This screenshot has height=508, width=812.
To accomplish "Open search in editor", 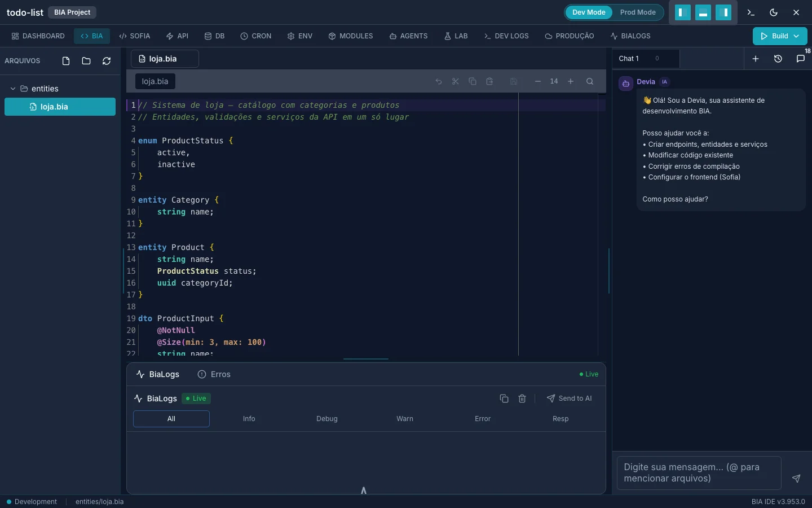I will pyautogui.click(x=590, y=81).
